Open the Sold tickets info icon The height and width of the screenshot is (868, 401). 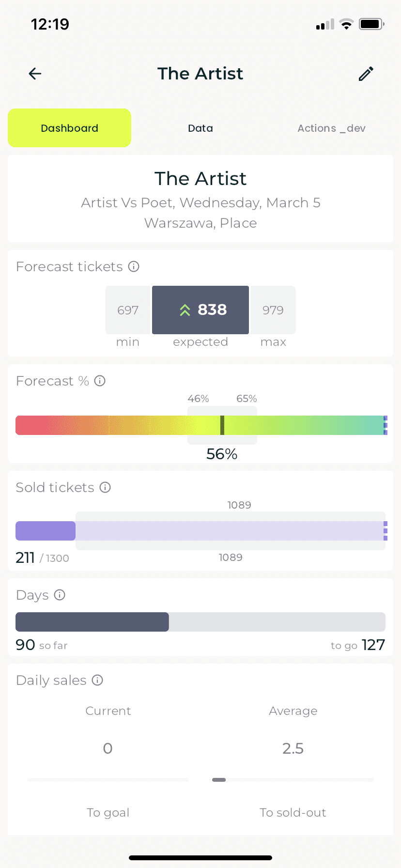pos(105,487)
